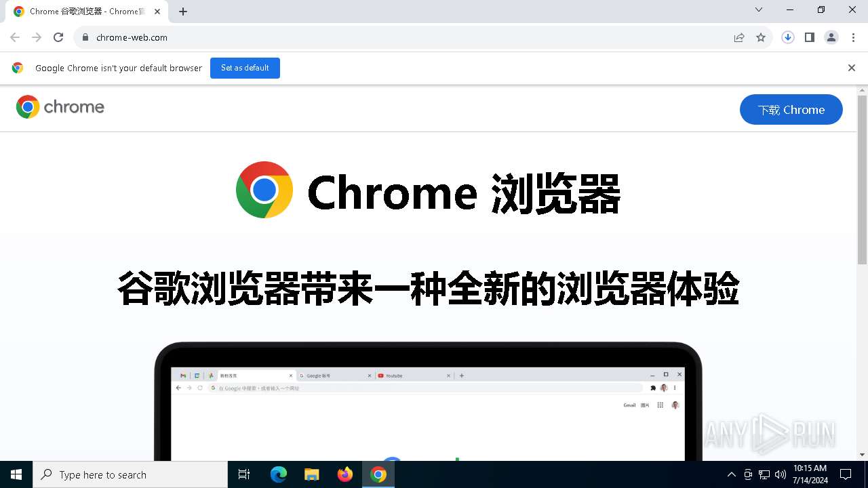Open the Windows Start menu
The image size is (868, 488).
click(x=16, y=474)
